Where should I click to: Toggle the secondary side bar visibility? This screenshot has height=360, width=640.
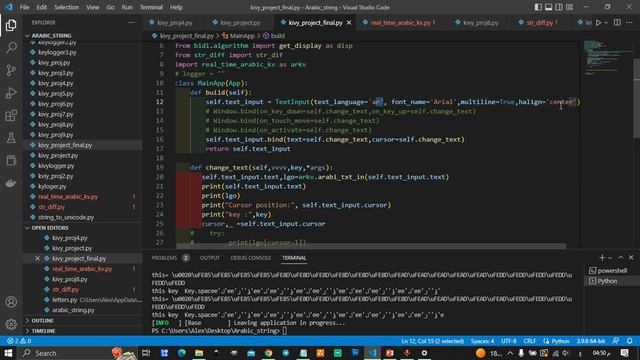(x=559, y=7)
